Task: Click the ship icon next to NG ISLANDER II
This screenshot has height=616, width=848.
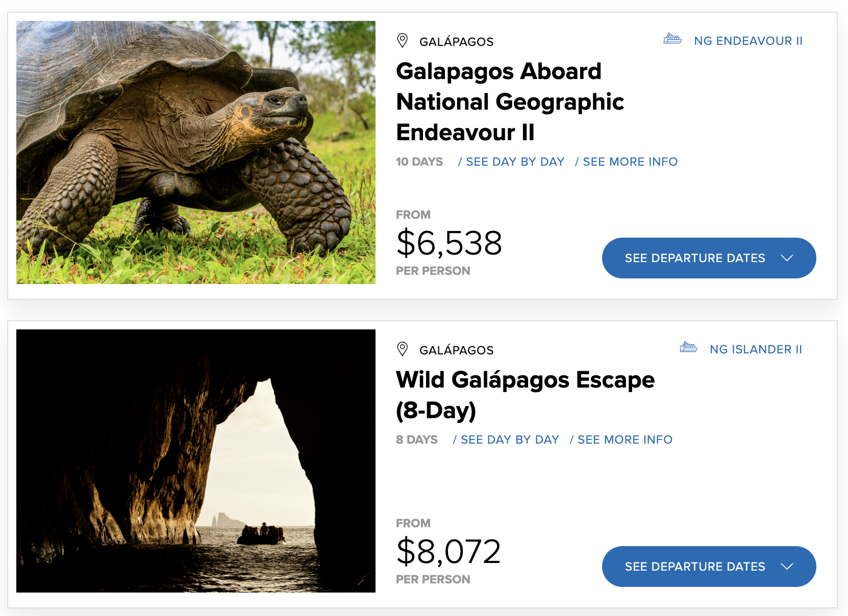Action: pyautogui.click(x=689, y=347)
